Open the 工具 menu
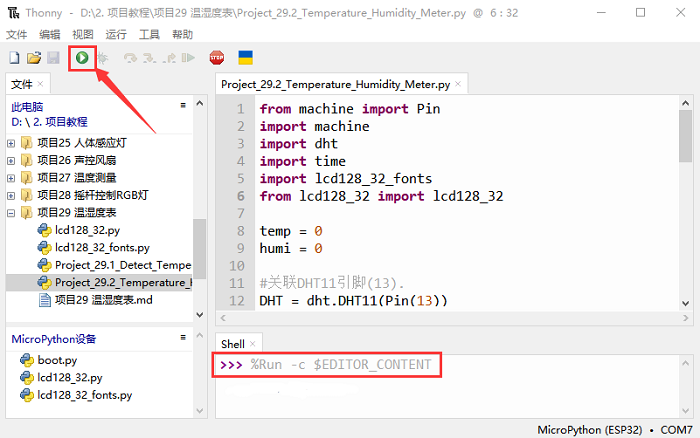Screen dimensions: 700x438 [149, 34]
